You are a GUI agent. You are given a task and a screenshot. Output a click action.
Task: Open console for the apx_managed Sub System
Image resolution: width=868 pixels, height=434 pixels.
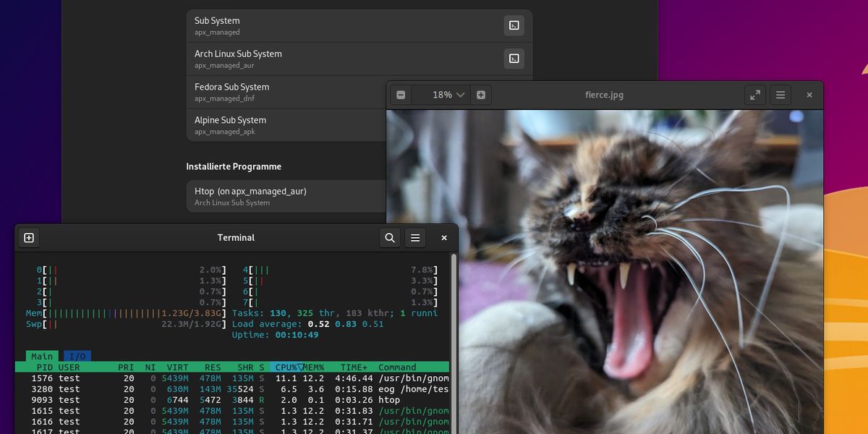click(x=514, y=25)
